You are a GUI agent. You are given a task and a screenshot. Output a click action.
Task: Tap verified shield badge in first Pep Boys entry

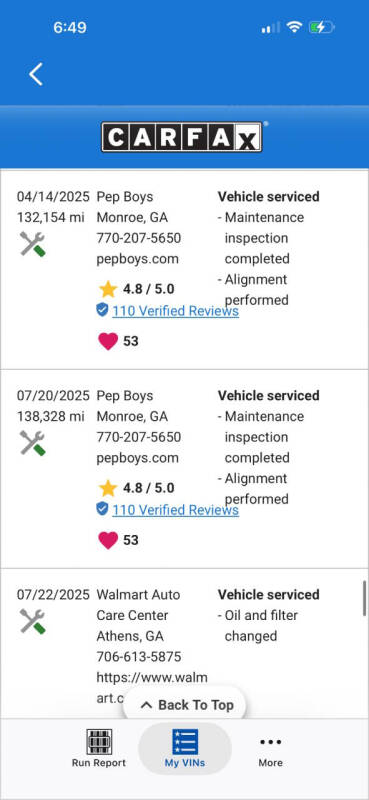coord(103,310)
